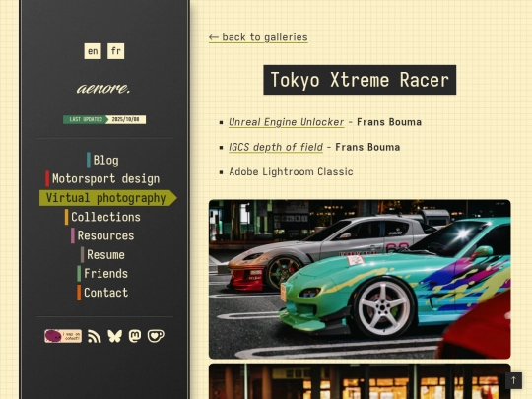Open the Motorsport design menu item
Screen dimensions: 532x399
pos(102,178)
